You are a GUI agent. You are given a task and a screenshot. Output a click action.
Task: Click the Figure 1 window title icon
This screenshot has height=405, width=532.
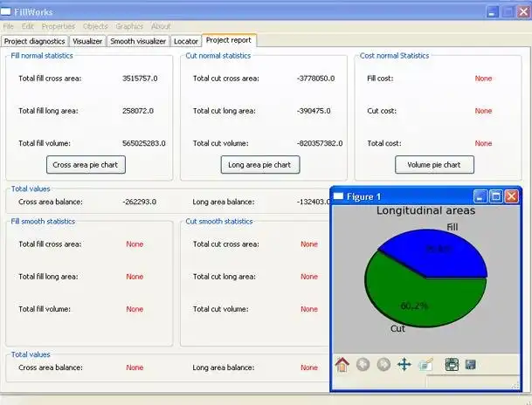338,196
